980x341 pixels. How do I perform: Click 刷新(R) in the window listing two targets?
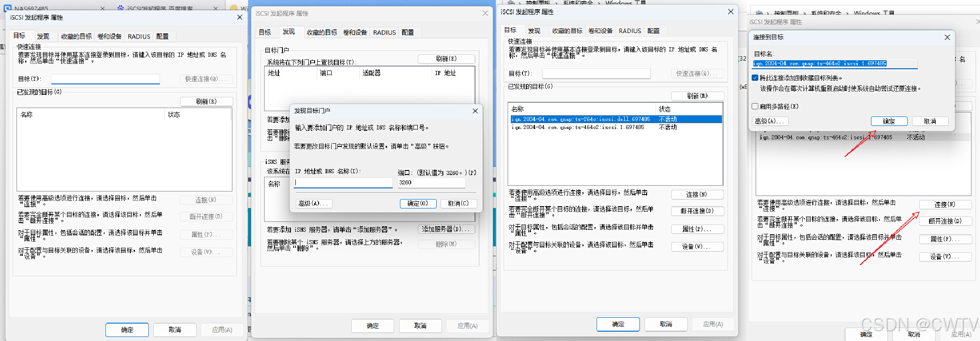[697, 96]
